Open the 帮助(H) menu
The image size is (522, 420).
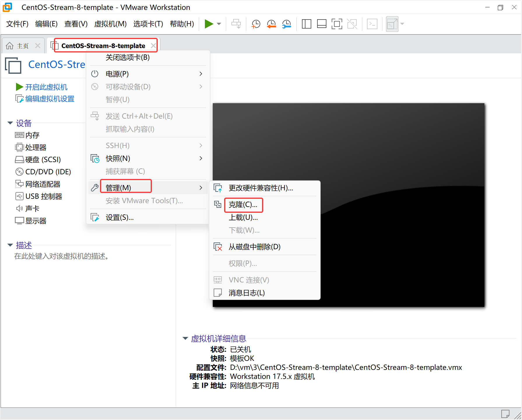click(182, 24)
